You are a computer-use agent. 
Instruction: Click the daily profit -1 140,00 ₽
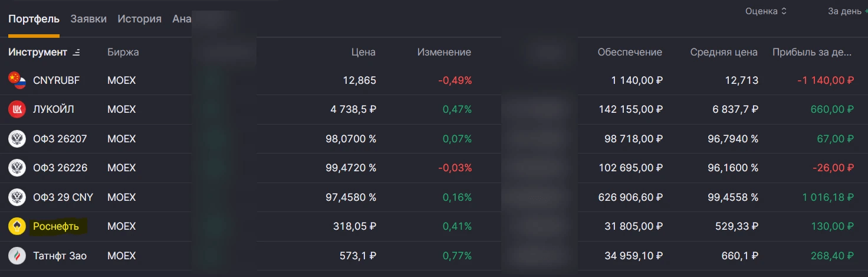coord(826,80)
